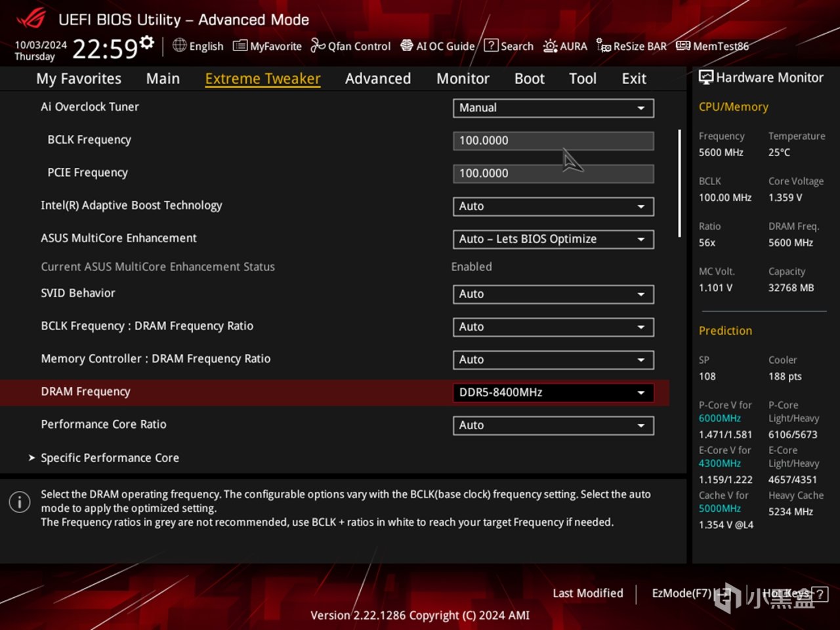Click the settings gear beside the clock

pos(147,43)
